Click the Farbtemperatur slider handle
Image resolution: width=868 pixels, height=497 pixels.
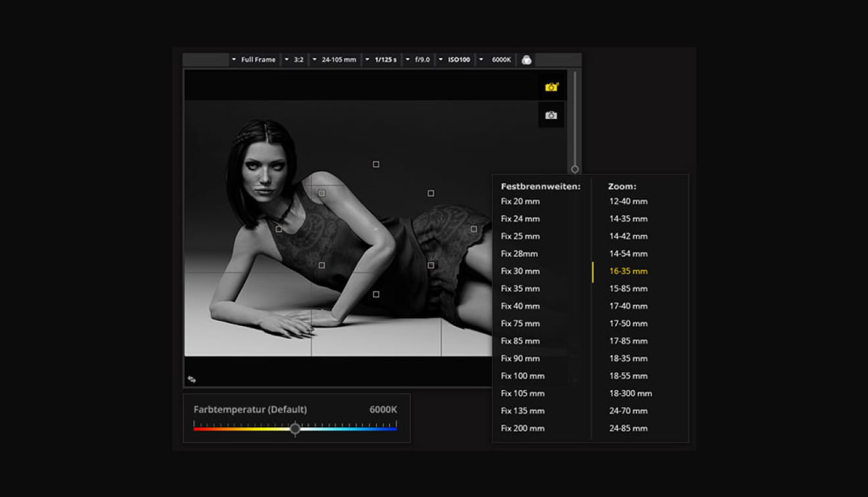295,429
